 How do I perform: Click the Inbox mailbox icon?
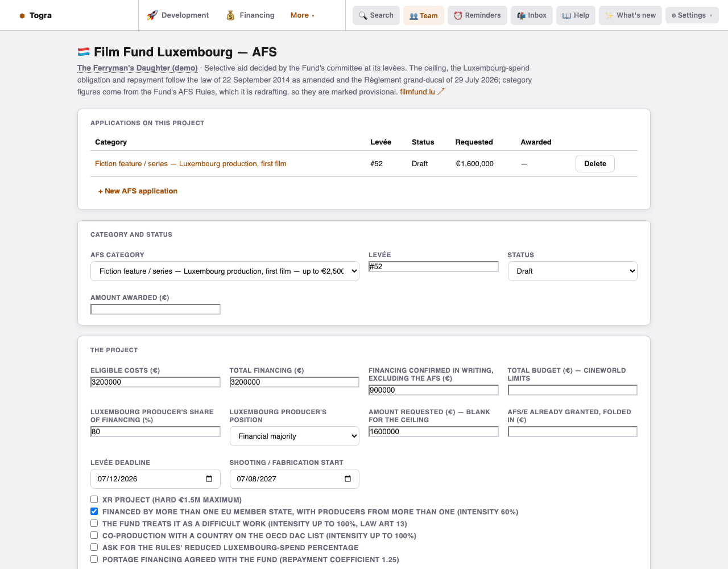(521, 15)
